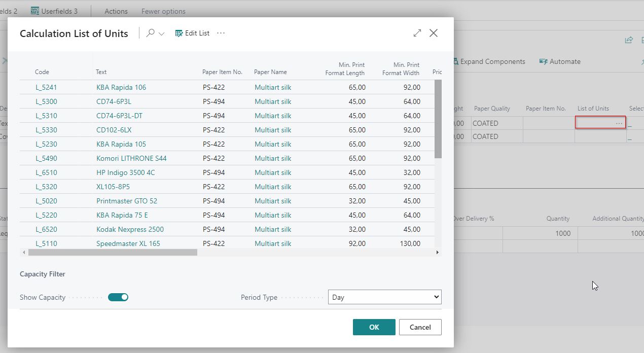Click the 65,00 length value for L_5241

click(x=357, y=87)
